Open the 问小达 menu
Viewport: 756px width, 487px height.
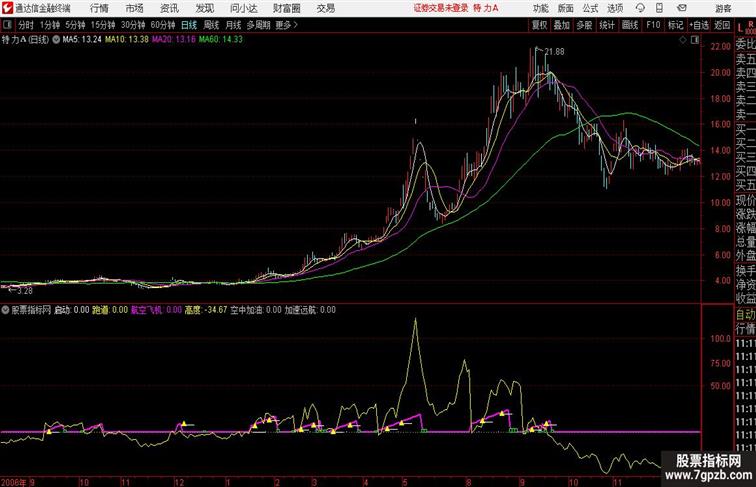[244, 8]
